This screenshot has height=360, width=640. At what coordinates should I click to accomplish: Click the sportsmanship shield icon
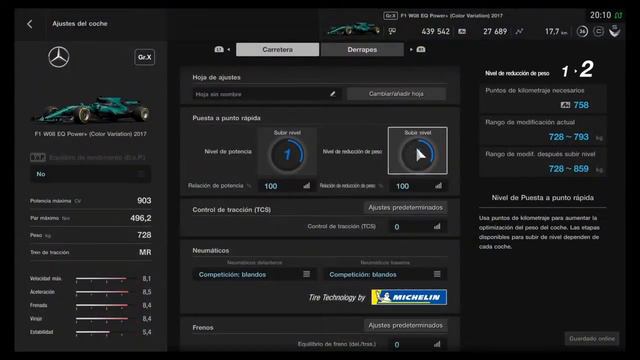click(614, 31)
